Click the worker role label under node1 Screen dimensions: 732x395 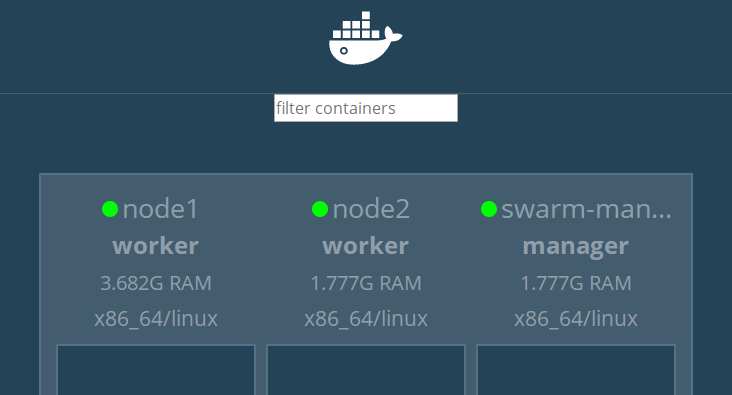(156, 246)
